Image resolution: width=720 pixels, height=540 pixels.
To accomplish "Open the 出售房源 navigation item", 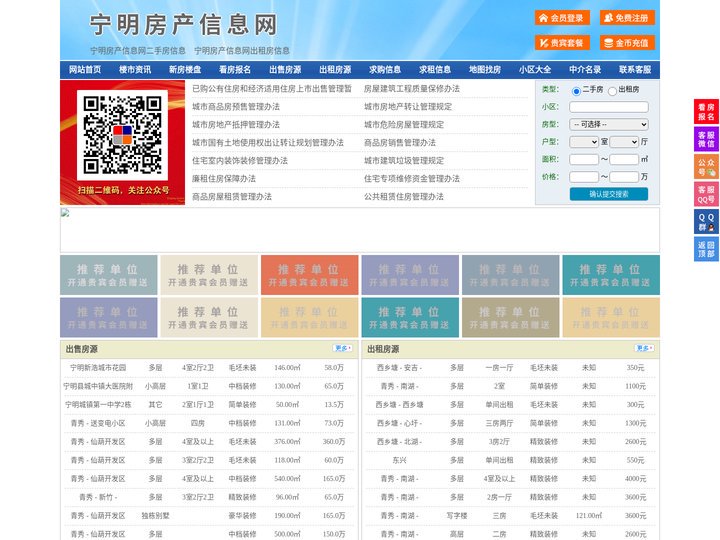I will (x=285, y=70).
